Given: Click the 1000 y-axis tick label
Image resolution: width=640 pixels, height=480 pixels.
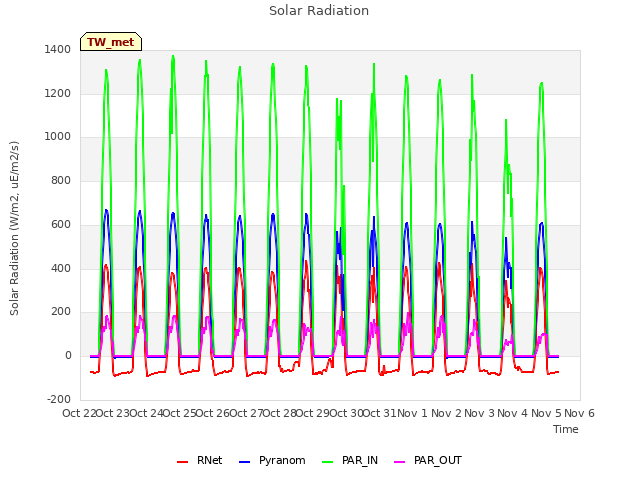Looking at the screenshot, I should (x=58, y=136).
